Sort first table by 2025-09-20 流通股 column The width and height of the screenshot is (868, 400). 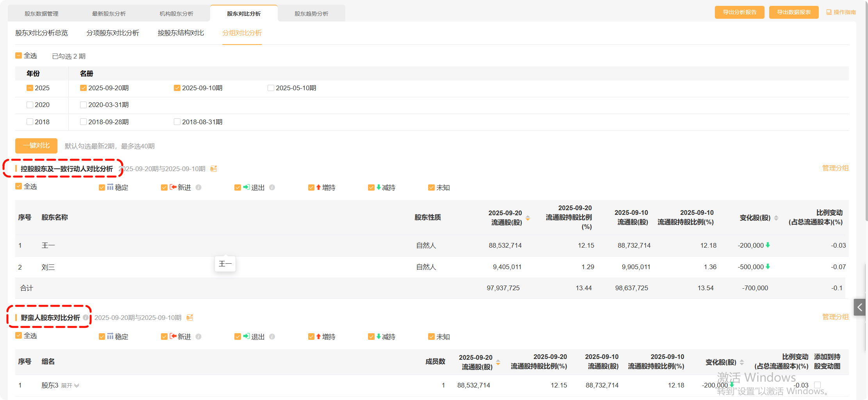coord(528,218)
